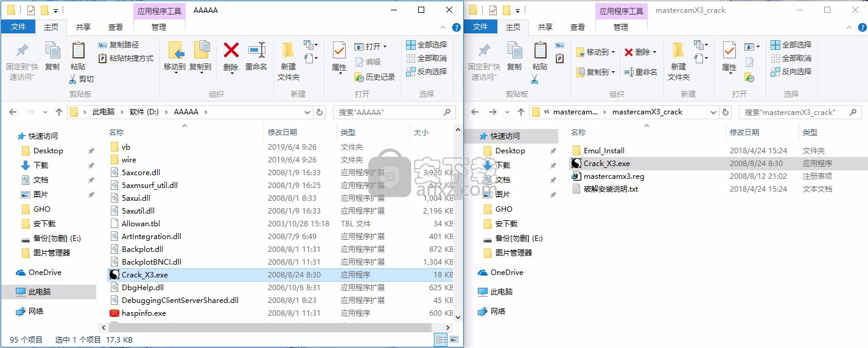The height and width of the screenshot is (348, 868).
Task: Click New folder (新建文件夹) in AAAAA window
Action: (289, 61)
